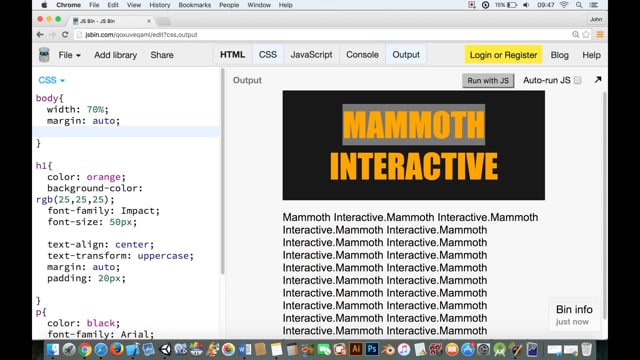Open the Chrome hamburger menu
The width and height of the screenshot is (640, 360).
click(600, 35)
